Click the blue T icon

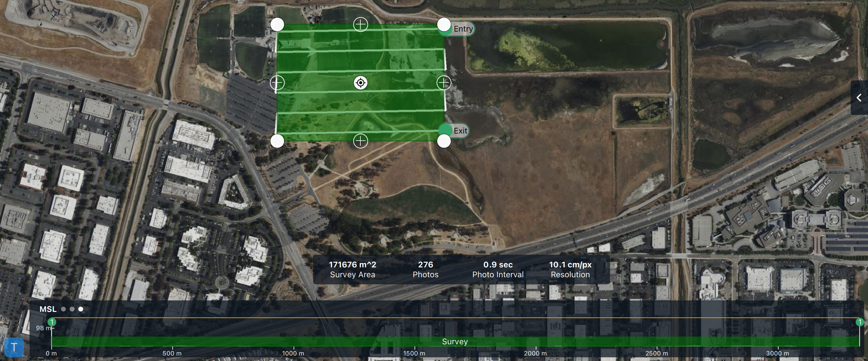(x=14, y=347)
